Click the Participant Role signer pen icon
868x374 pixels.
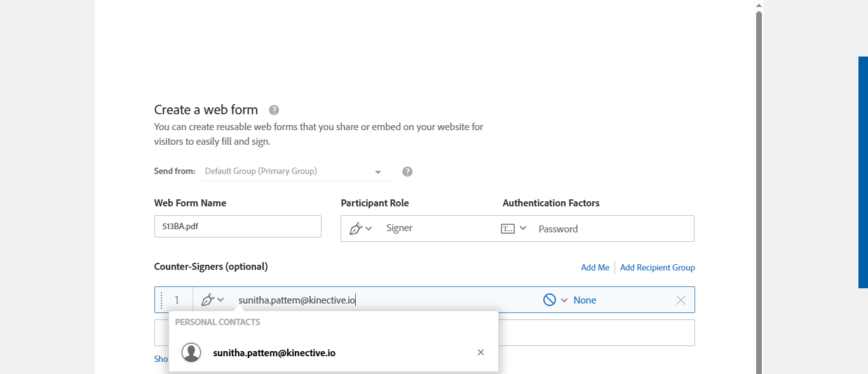(x=356, y=229)
